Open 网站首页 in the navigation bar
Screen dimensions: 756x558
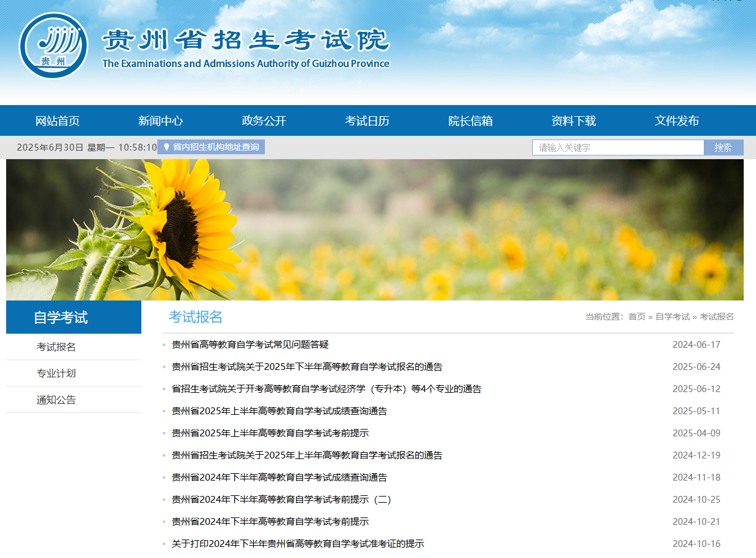coord(58,121)
